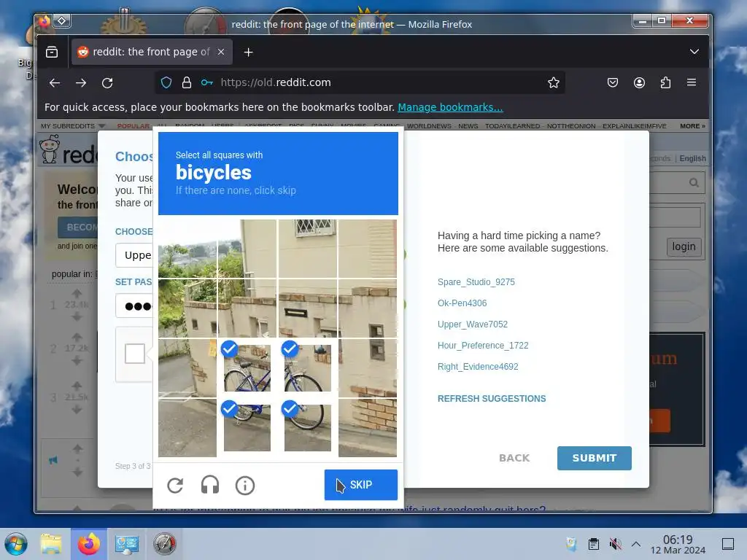Click the English language link
This screenshot has width=747, height=560.
[x=692, y=158]
